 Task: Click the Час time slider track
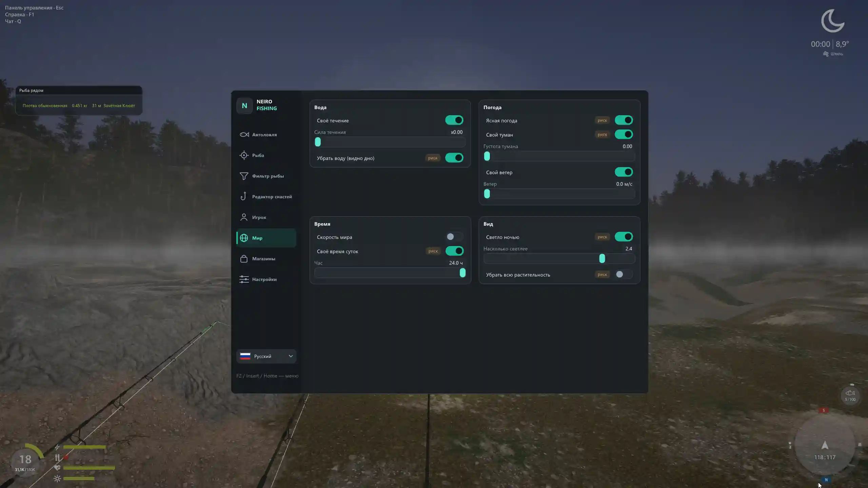click(390, 273)
